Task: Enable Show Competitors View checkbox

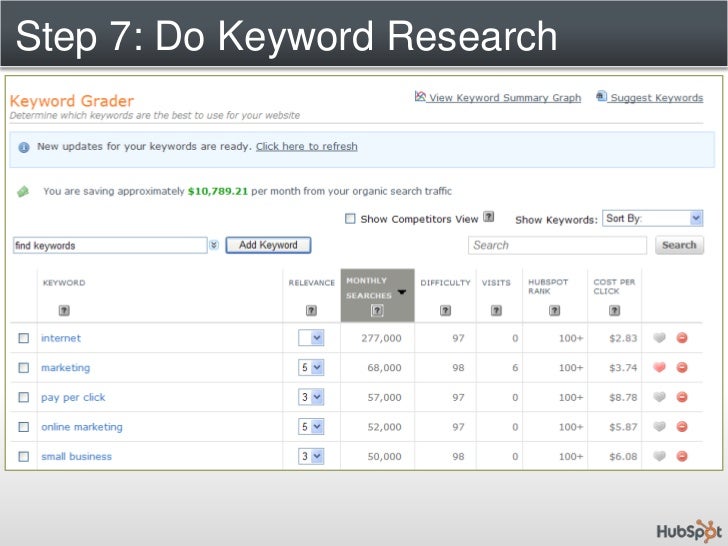Action: pyautogui.click(x=350, y=219)
